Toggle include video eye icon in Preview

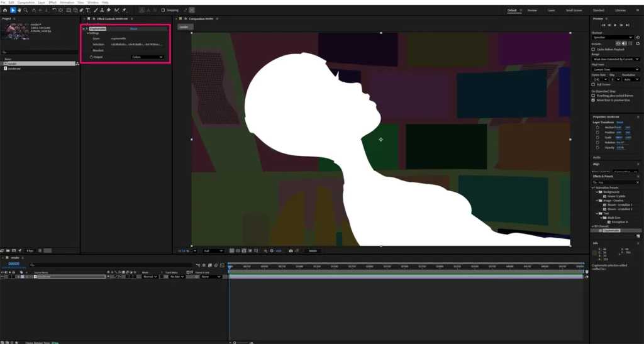click(x=618, y=43)
